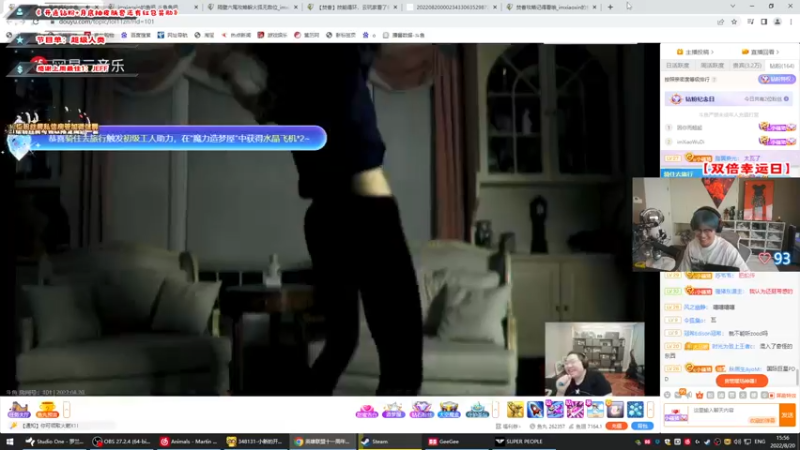Open a new browser tab
The image size is (800, 450).
(x=610, y=7)
